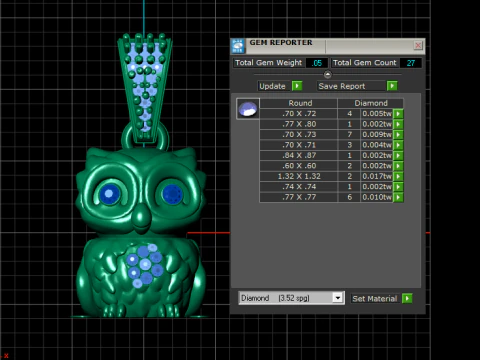Select the owl's beak in the viewport
Image resolution: width=480 pixels, height=360 pixels.
(x=142, y=218)
